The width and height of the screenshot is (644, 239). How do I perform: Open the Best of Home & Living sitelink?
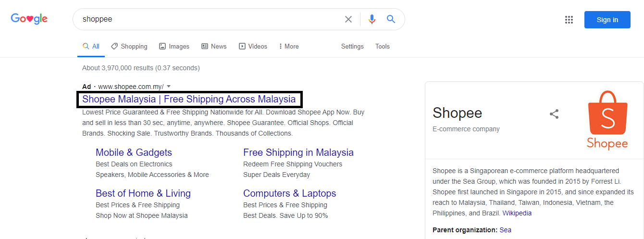143,193
